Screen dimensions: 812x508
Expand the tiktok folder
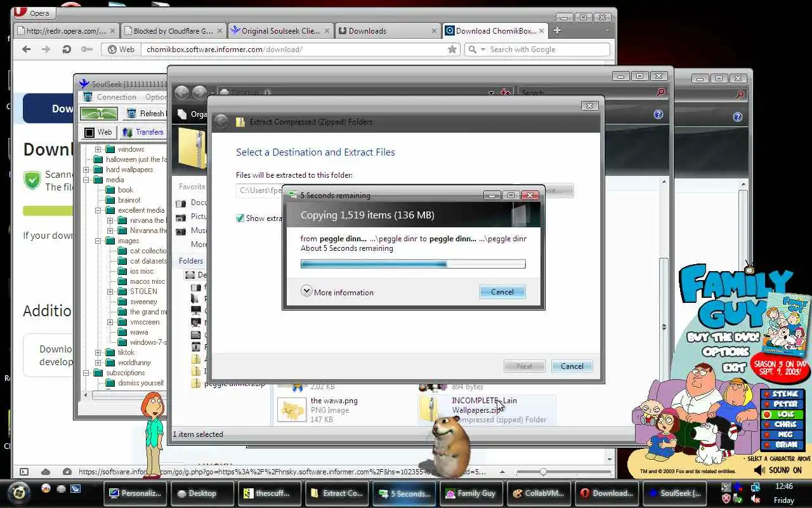(x=98, y=352)
